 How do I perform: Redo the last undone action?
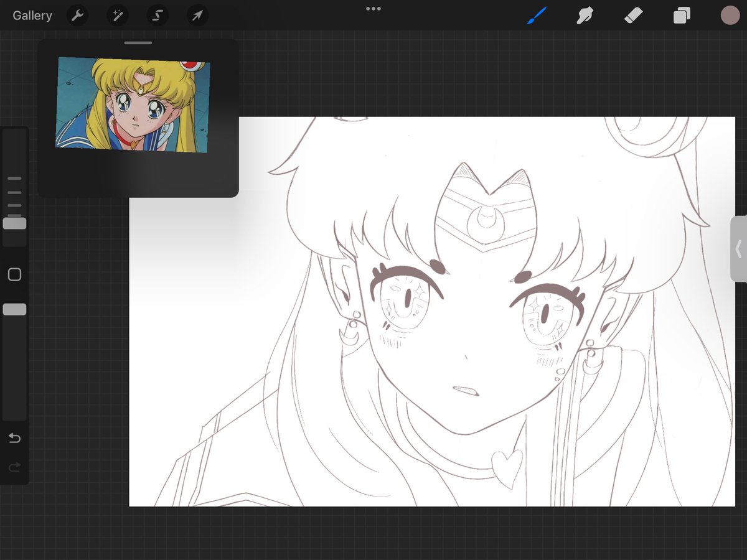coord(14,467)
